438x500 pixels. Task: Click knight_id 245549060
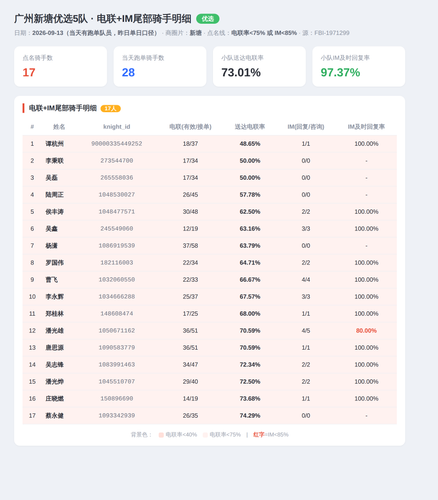click(x=117, y=229)
